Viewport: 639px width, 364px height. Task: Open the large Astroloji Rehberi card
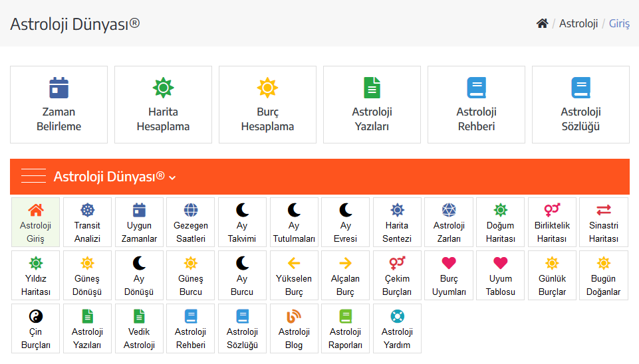[x=476, y=105]
